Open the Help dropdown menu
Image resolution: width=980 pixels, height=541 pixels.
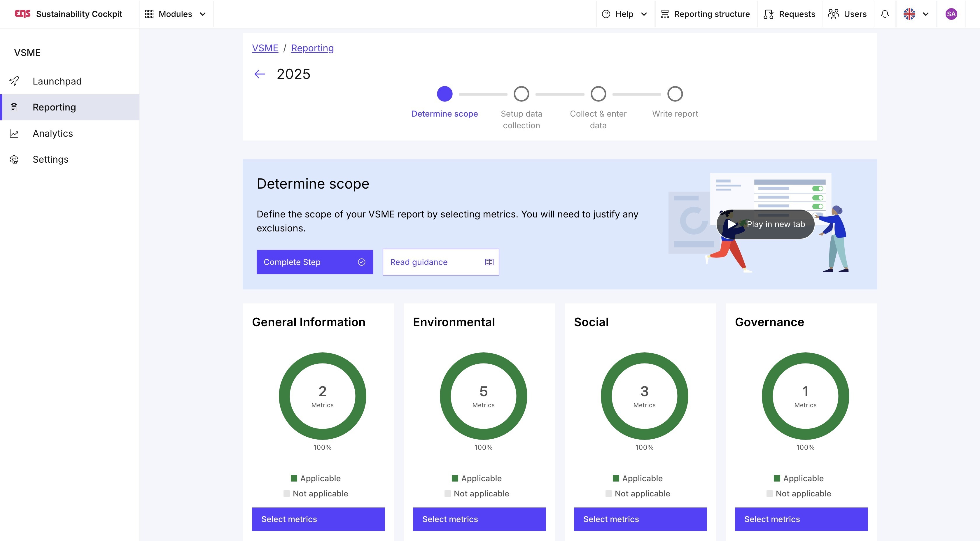[624, 14]
